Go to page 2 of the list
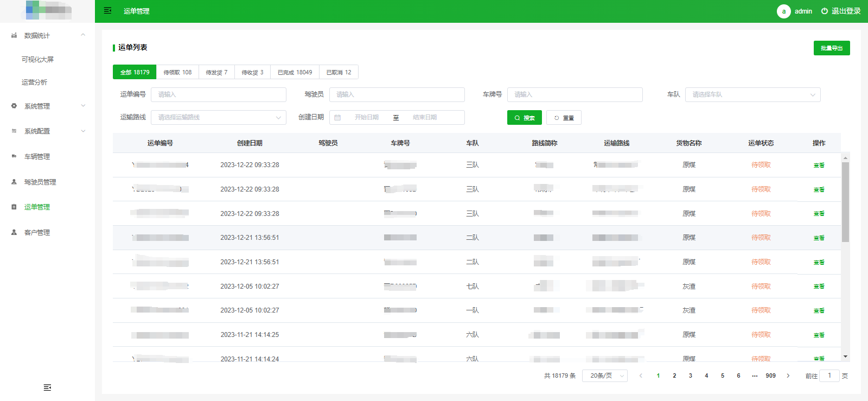868x401 pixels. click(x=674, y=375)
